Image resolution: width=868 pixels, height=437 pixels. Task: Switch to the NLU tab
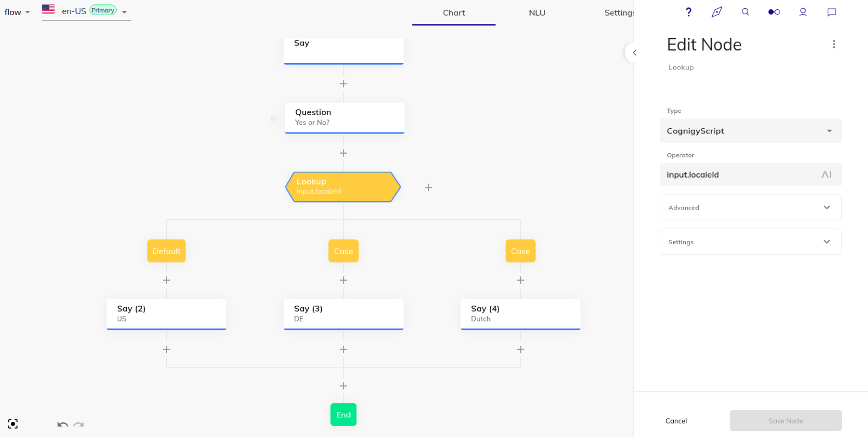537,12
